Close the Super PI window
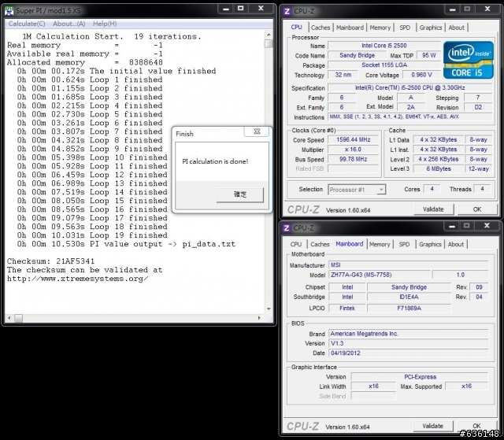The width and height of the screenshot is (504, 440). pyautogui.click(x=261, y=9)
